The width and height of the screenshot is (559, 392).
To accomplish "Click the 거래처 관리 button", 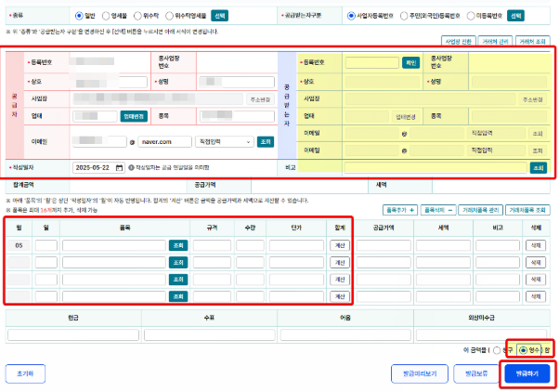I will (x=495, y=42).
